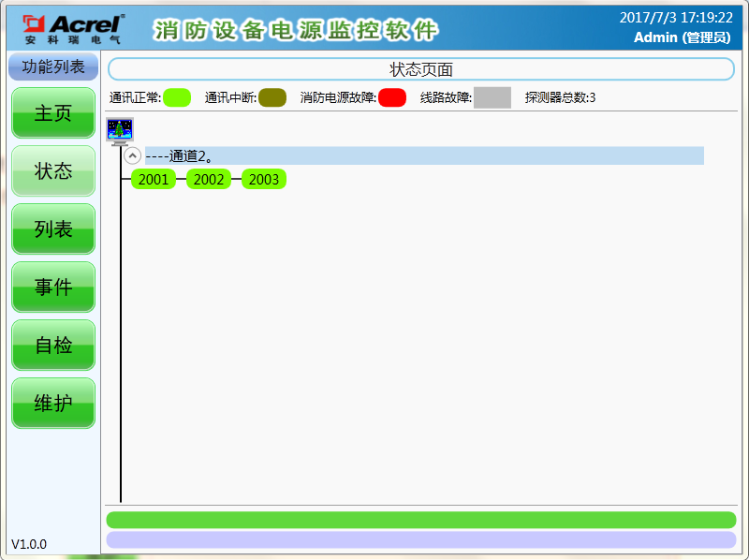The image size is (749, 560).
Task: Click the green 通讯正常 legend swatch
Action: (x=177, y=97)
